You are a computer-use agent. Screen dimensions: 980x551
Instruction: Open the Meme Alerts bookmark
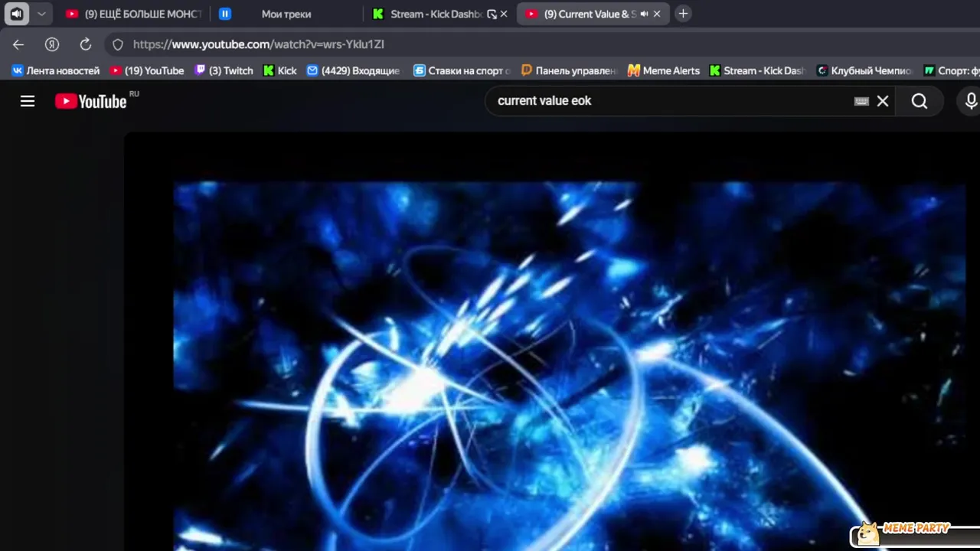click(663, 70)
